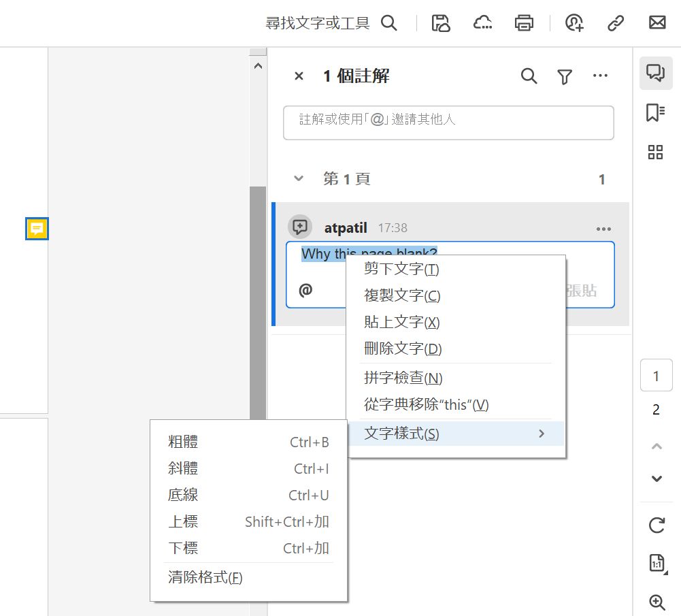Click the Save to cloud icon

coord(482,22)
